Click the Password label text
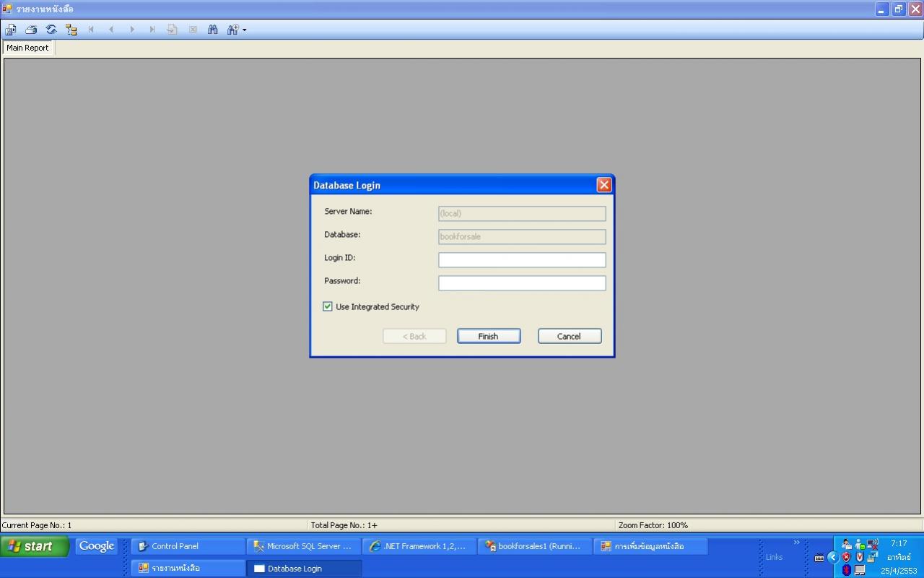 click(x=342, y=281)
